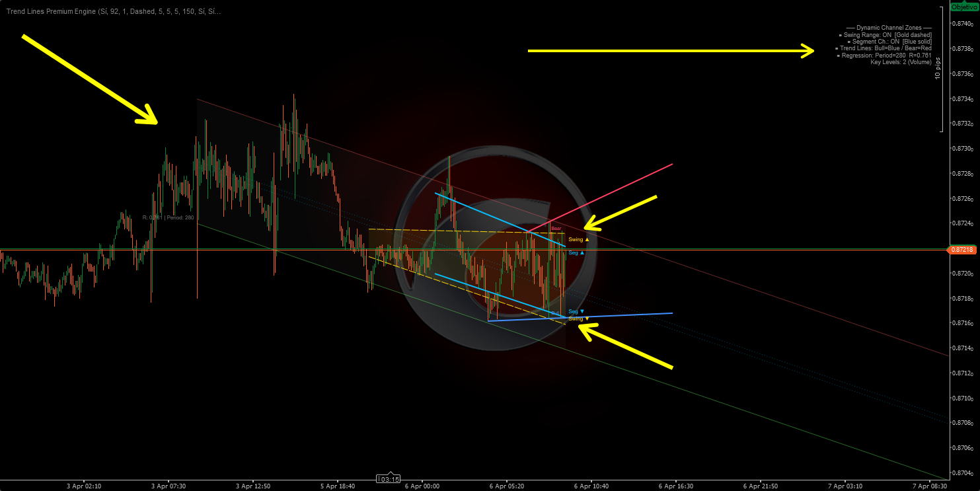Screen dimensions: 980x491
Task: Click the Key Levels: 2 (Volume) text
Action: tap(901, 62)
